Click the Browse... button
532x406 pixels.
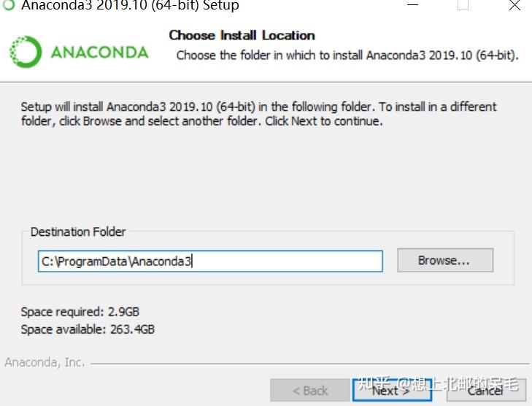(445, 261)
